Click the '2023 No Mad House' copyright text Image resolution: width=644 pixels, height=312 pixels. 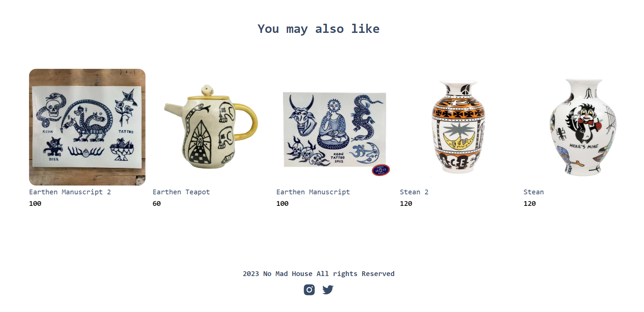pyautogui.click(x=318, y=274)
